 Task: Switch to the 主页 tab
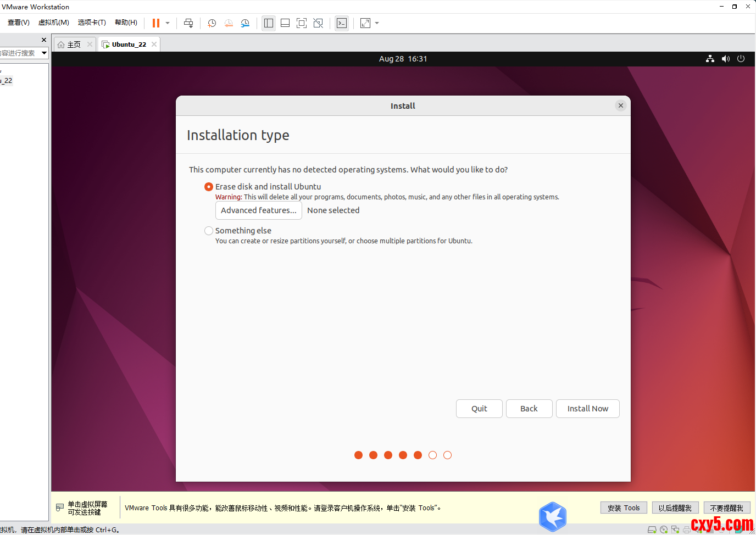(x=74, y=44)
